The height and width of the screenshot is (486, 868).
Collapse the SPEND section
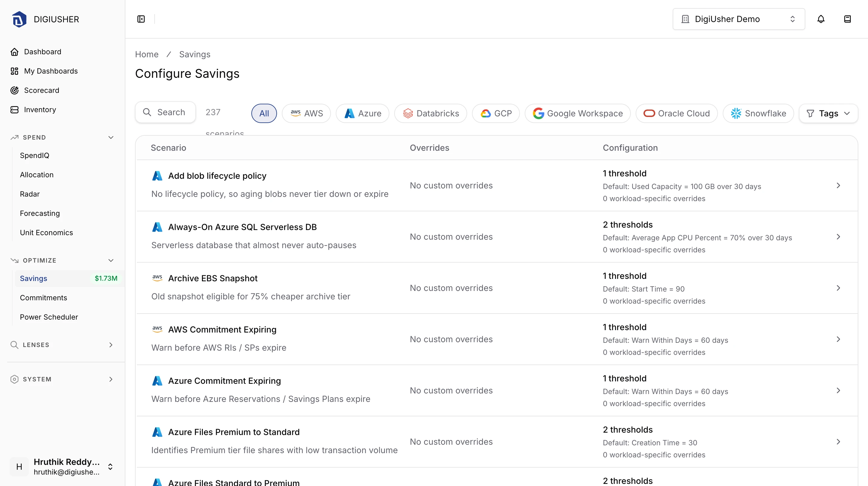(111, 137)
